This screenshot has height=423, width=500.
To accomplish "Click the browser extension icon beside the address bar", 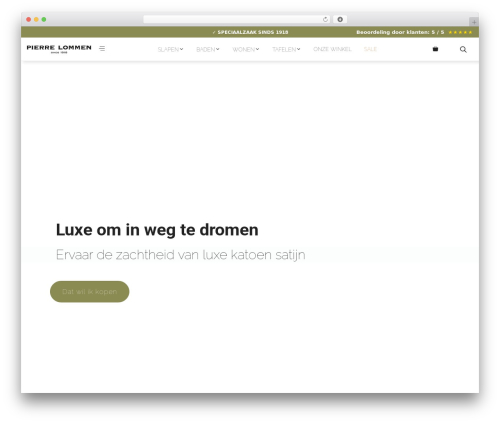I will point(340,20).
